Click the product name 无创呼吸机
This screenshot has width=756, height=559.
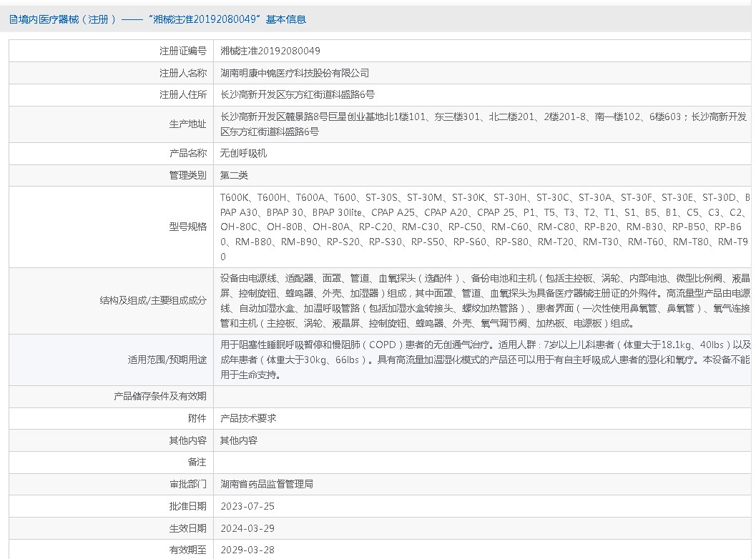click(243, 154)
